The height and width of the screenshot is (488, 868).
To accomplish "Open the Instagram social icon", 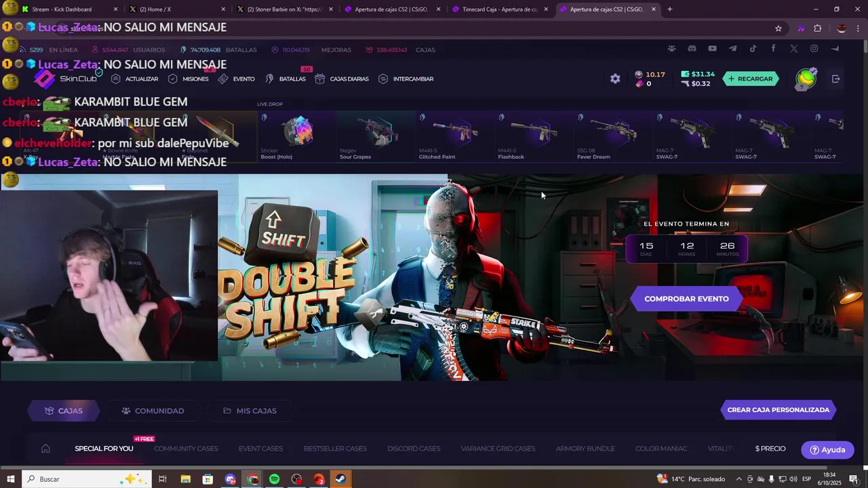I will 814,49.
